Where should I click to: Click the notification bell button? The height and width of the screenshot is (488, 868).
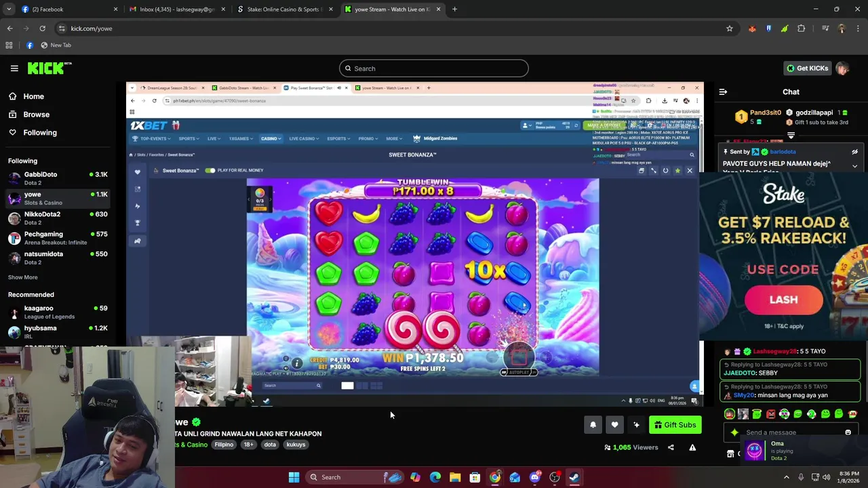coord(593,425)
